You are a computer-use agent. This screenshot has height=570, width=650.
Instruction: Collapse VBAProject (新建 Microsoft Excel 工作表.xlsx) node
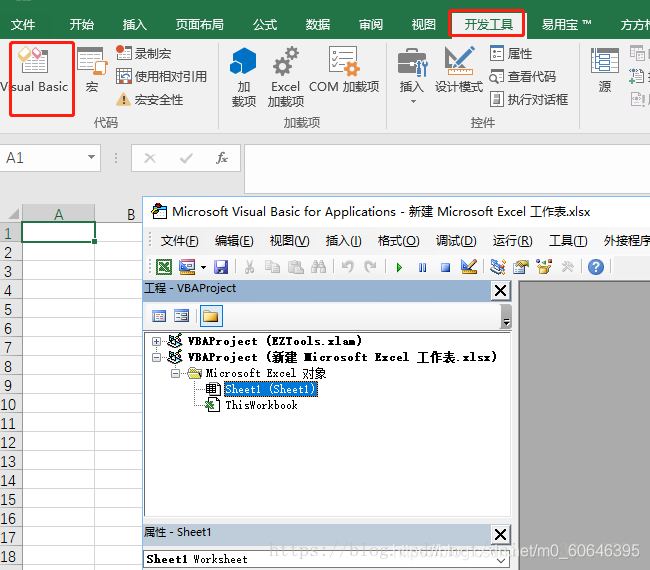click(x=156, y=357)
